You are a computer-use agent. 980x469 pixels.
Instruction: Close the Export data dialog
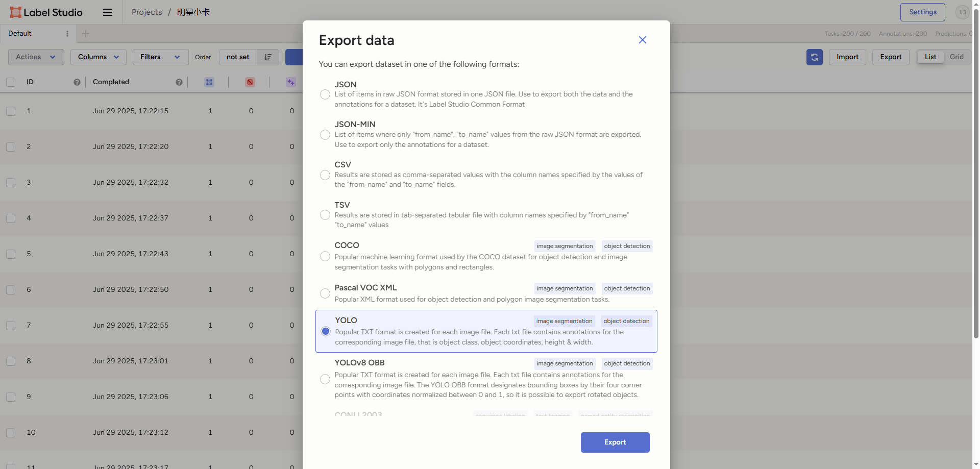pos(643,40)
